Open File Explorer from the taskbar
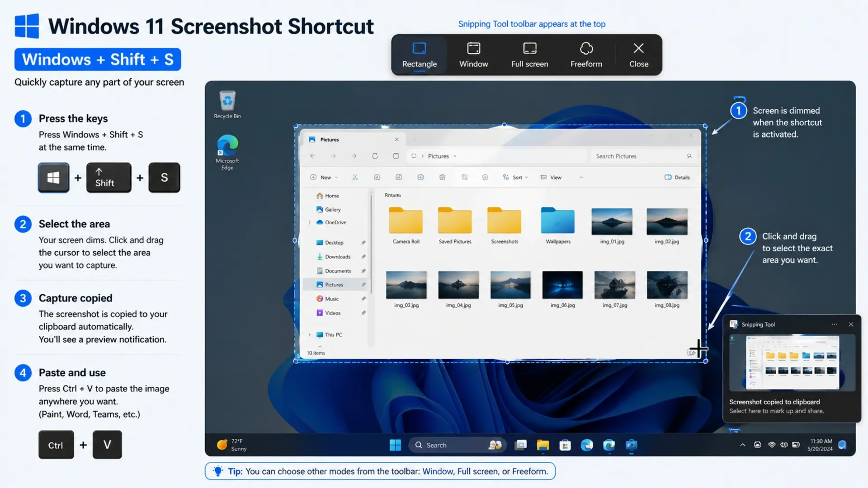 click(x=542, y=445)
